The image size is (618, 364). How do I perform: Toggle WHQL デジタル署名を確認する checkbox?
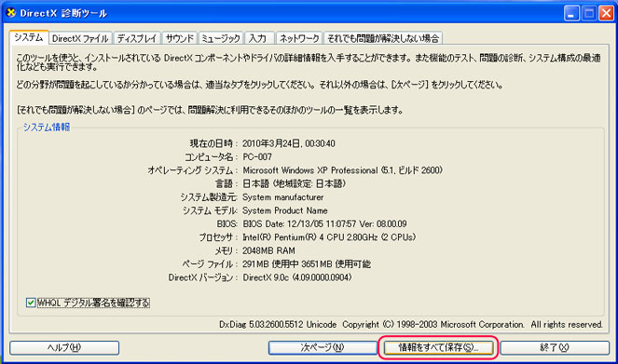coord(31,303)
